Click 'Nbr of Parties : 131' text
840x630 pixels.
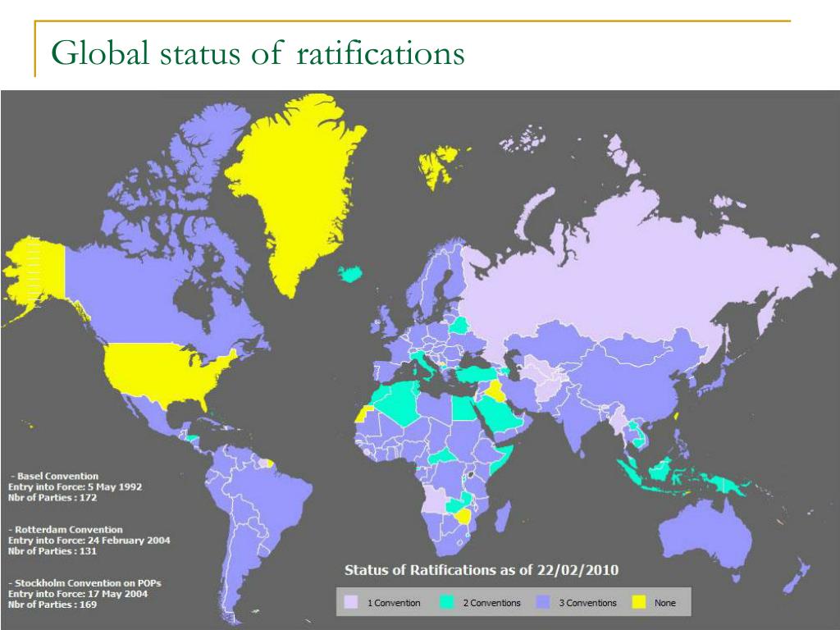(52, 551)
